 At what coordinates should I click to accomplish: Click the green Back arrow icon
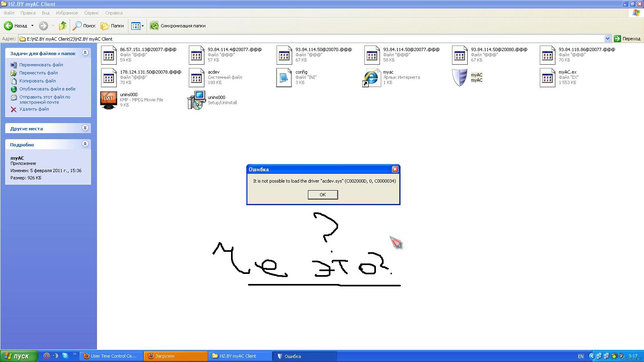tap(8, 26)
